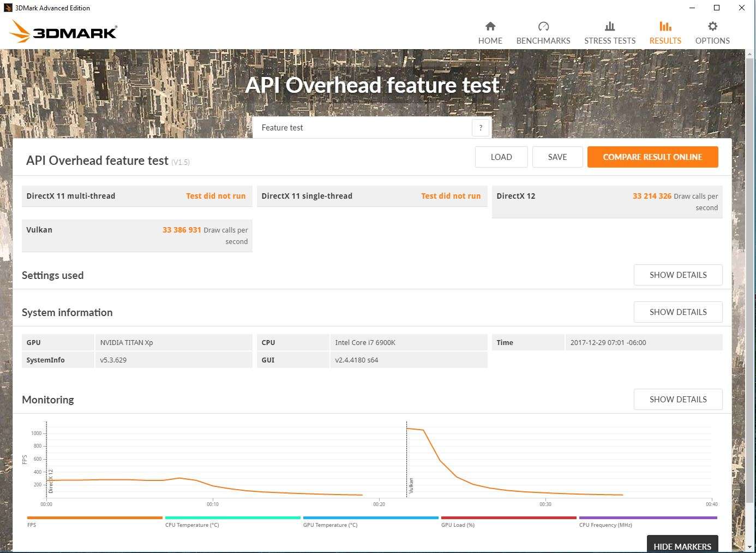
Task: Toggle the GPU Temperature legend bar
Action: coord(371,518)
